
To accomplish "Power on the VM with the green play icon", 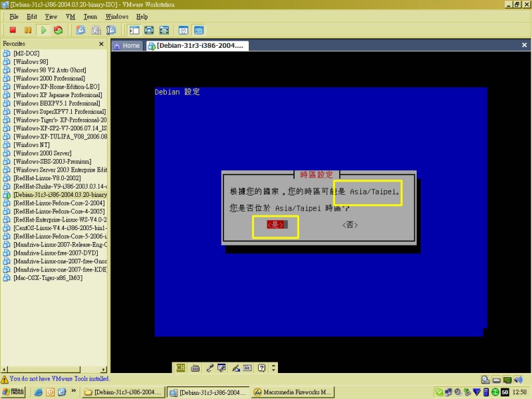I will pyautogui.click(x=43, y=30).
